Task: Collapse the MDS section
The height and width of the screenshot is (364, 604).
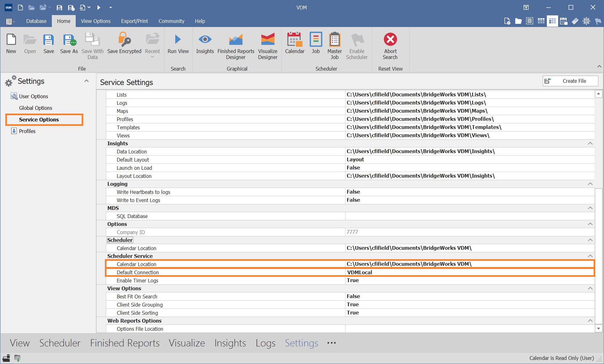Action: coord(590,208)
